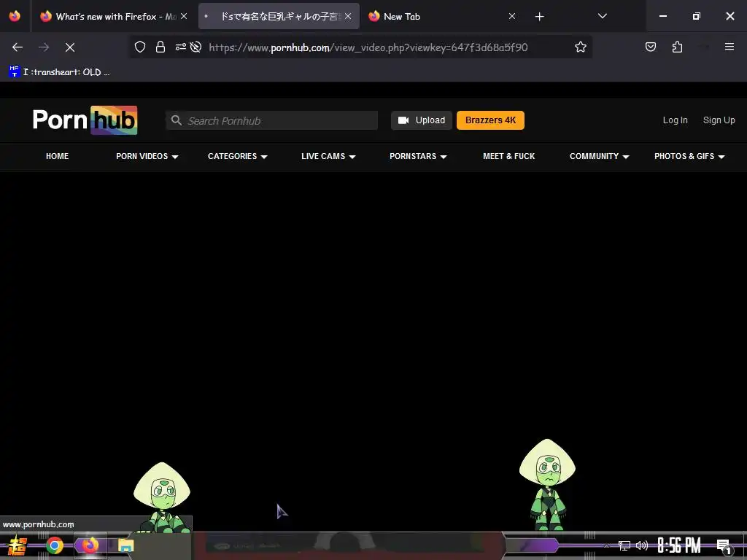Launch Google Chrome from the taskbar
This screenshot has width=747, height=560.
coord(54,545)
